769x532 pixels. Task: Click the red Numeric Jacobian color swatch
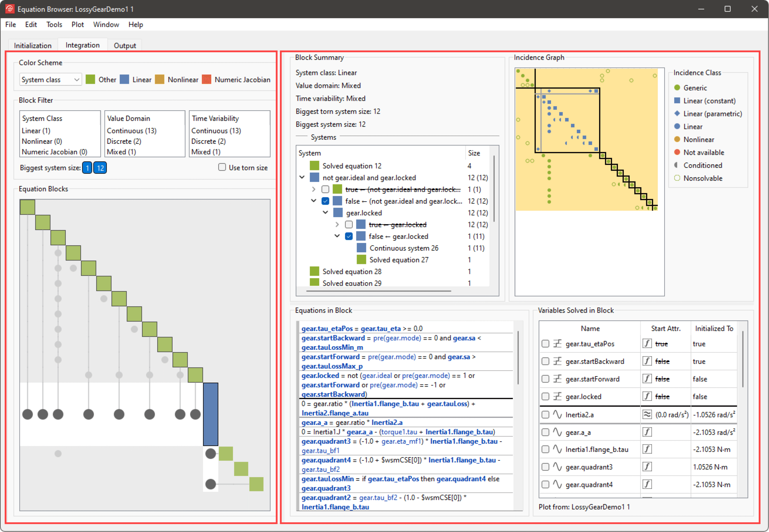[207, 79]
